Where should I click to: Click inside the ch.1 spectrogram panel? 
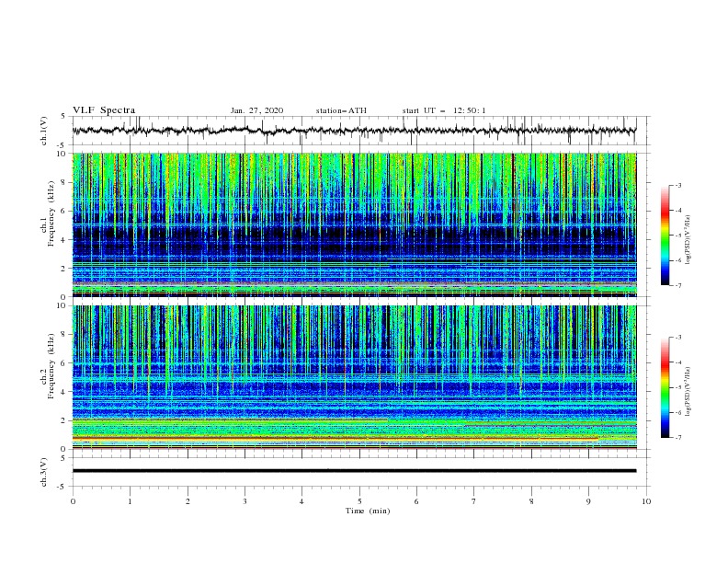(354, 224)
